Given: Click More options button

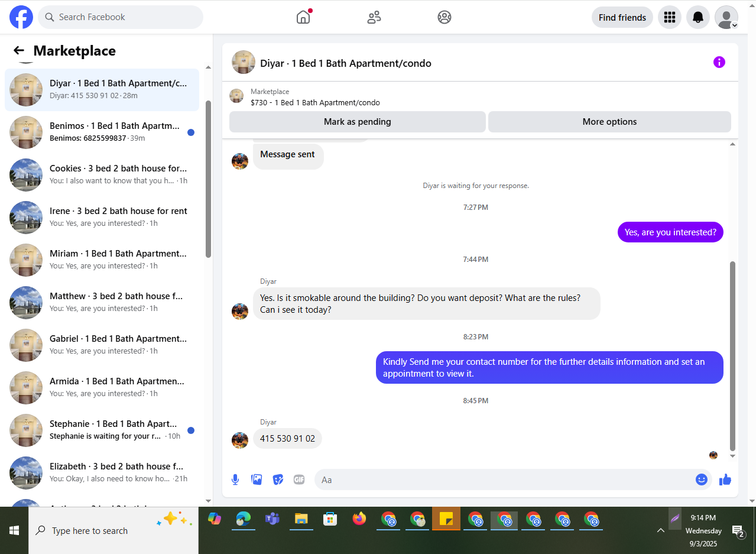Looking at the screenshot, I should tap(609, 122).
